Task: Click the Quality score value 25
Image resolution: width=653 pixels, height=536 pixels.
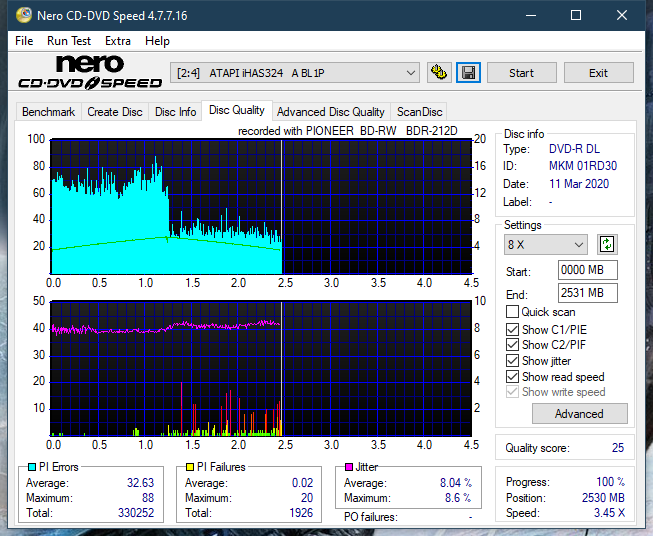Action: [618, 448]
